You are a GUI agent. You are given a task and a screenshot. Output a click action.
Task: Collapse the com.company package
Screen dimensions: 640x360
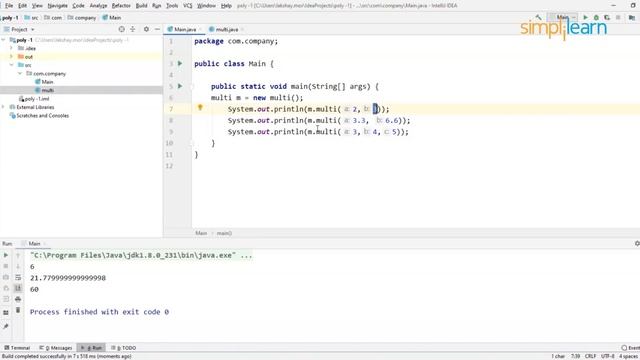tap(20, 73)
